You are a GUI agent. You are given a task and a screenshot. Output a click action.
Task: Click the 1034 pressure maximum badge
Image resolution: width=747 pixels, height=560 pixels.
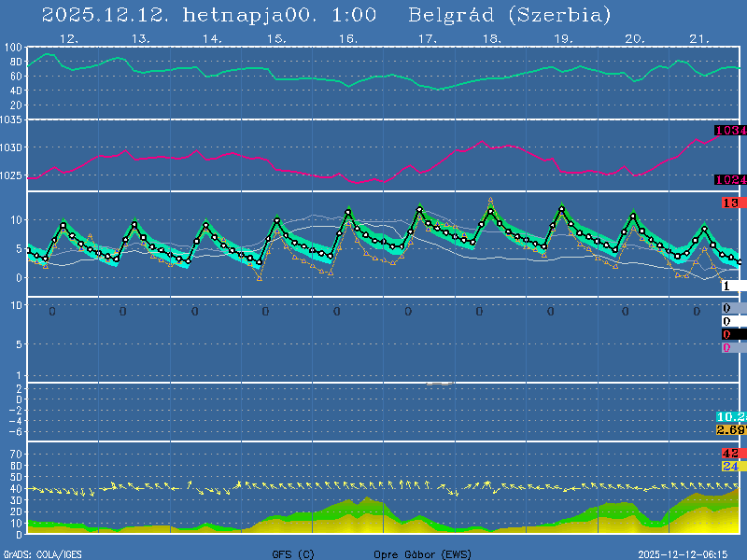coord(730,131)
